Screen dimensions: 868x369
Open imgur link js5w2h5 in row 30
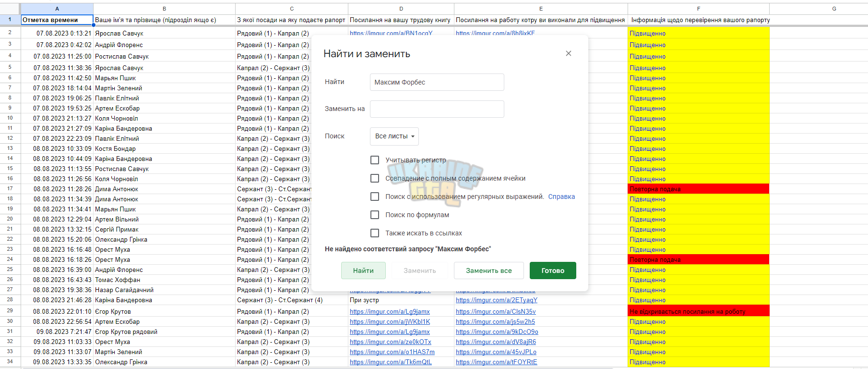click(495, 322)
